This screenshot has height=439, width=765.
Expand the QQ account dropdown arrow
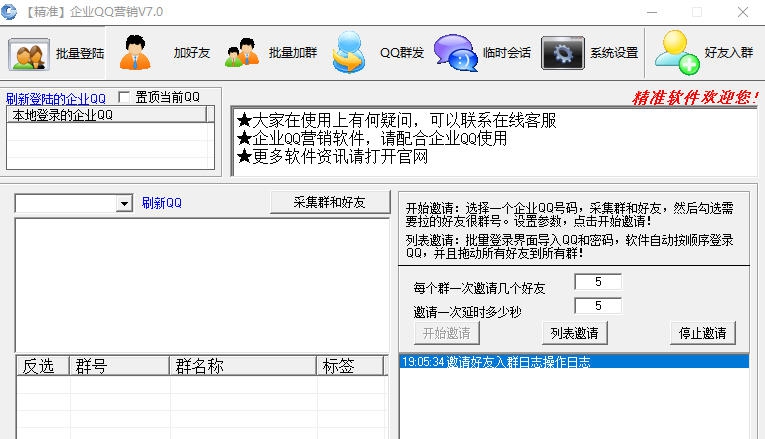[x=124, y=203]
